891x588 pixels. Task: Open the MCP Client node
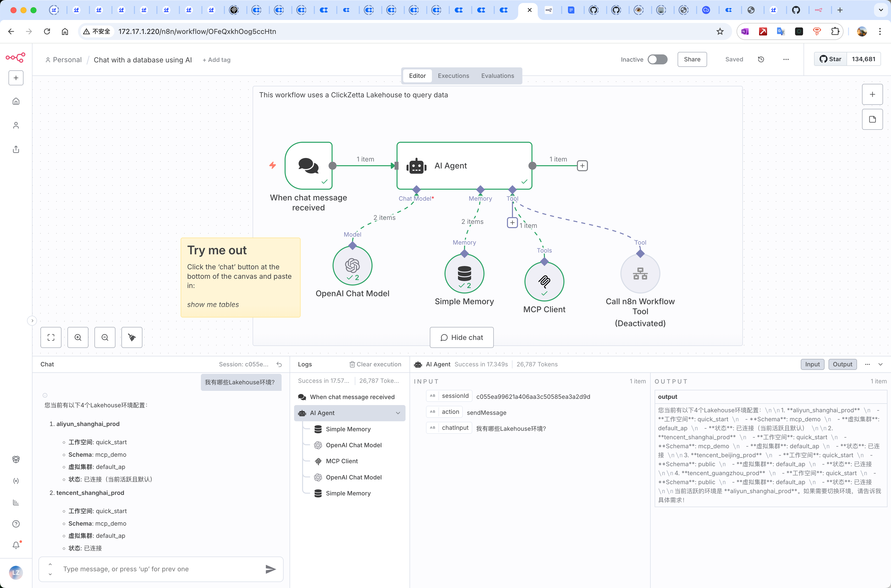[544, 282]
